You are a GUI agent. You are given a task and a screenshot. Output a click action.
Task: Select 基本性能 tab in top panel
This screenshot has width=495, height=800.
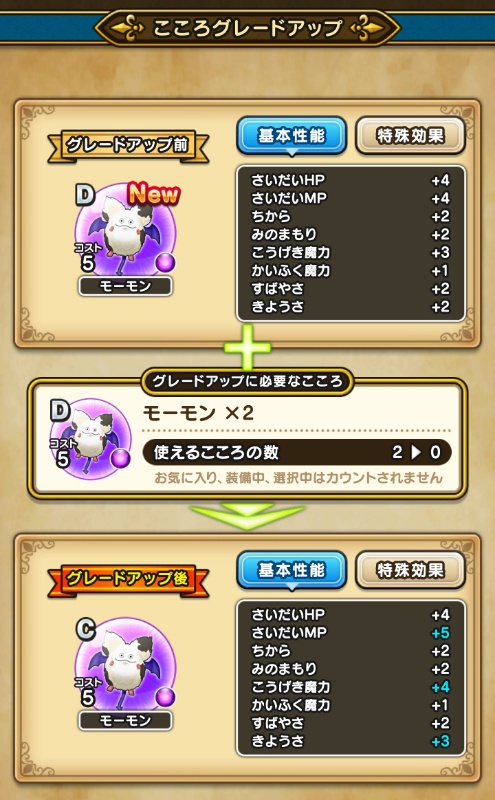(291, 136)
